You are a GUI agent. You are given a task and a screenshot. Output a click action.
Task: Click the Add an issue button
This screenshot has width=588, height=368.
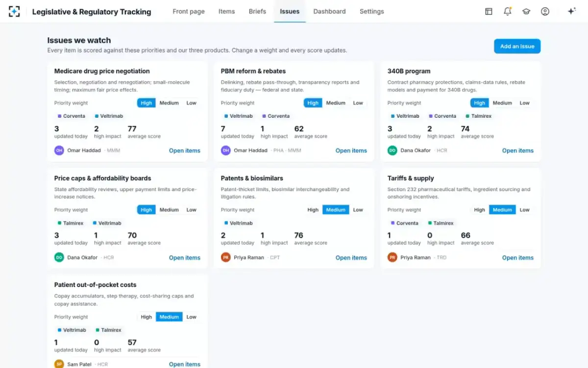click(517, 46)
